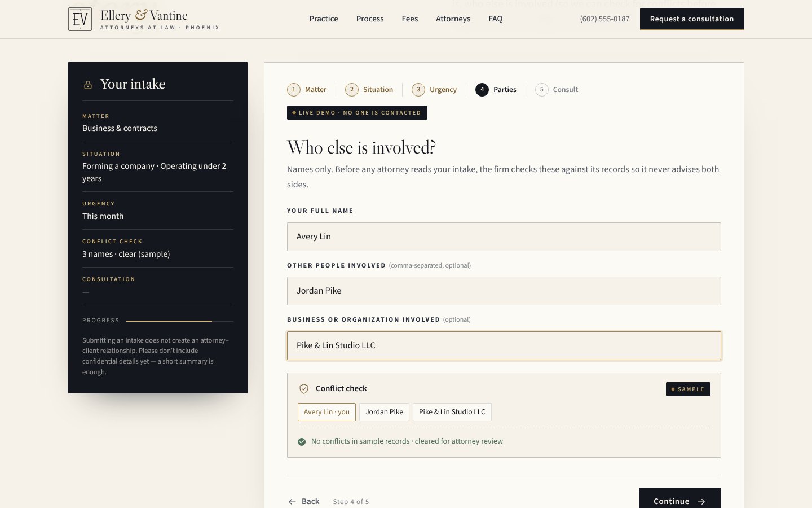Jump to step 5 Consult

[557, 89]
